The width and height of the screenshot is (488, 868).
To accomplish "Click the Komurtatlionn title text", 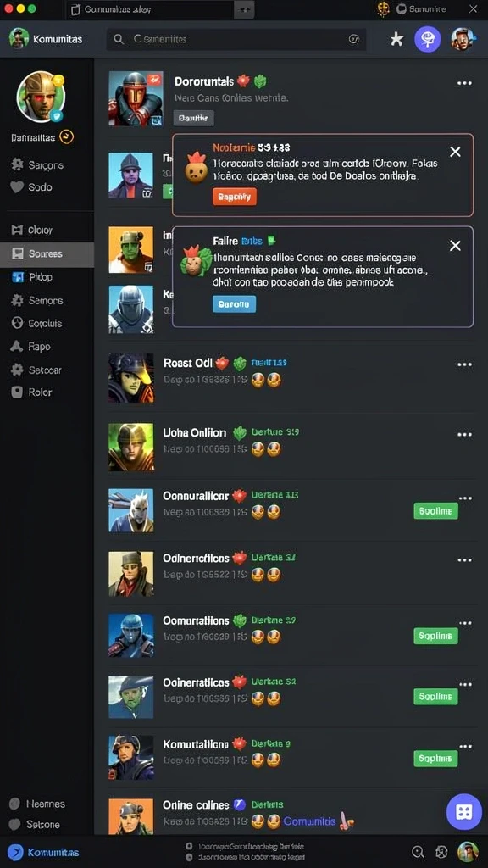I will tap(196, 744).
